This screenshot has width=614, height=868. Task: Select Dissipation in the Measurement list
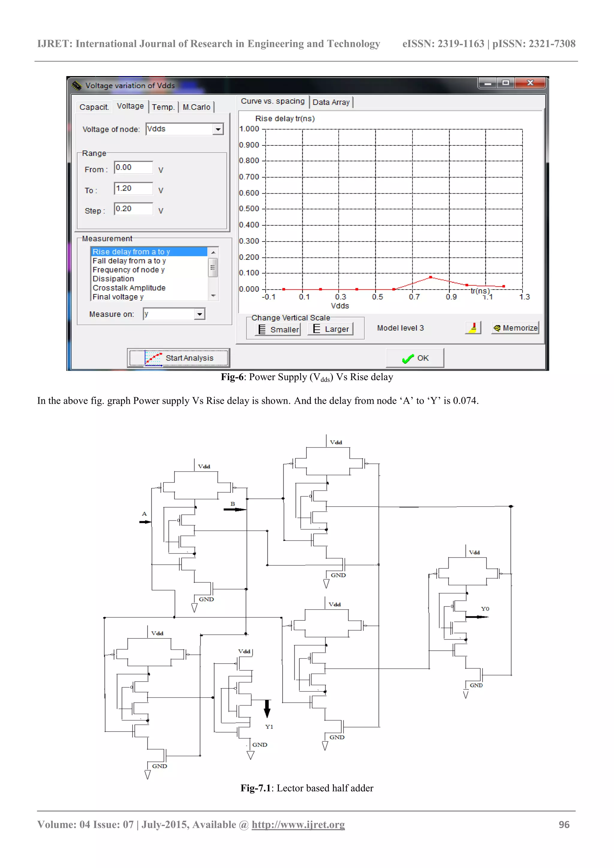coord(113,279)
